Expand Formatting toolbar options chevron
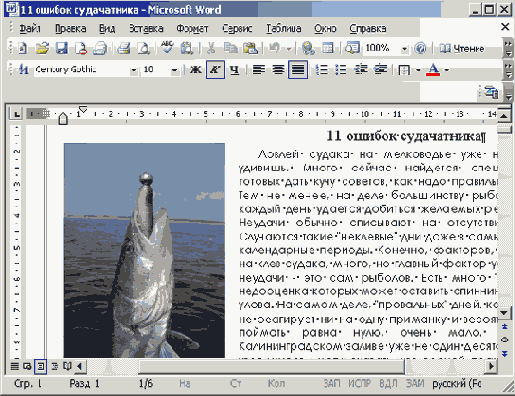Viewport: 515px width, 396px height. pos(508,70)
